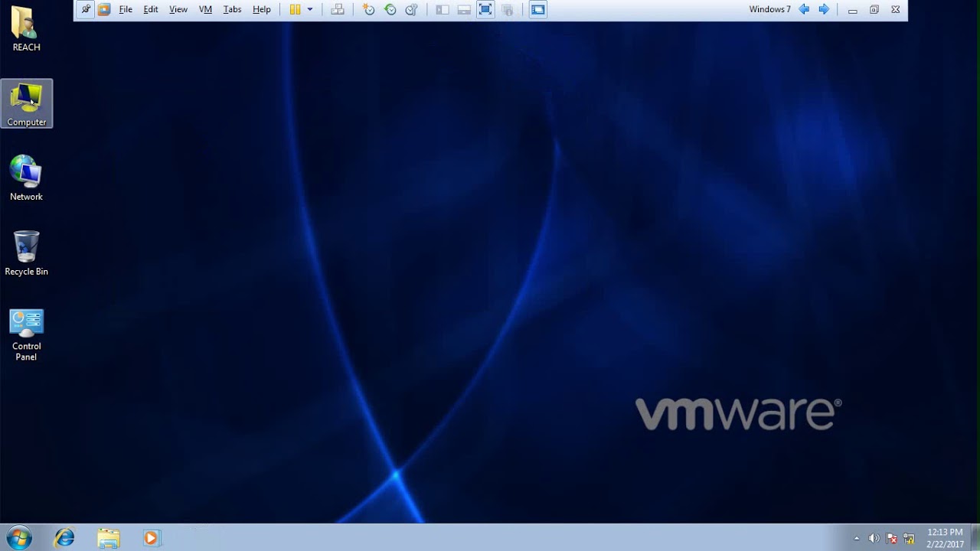Image resolution: width=980 pixels, height=551 pixels.
Task: Switch to the previous virtual machine
Action: click(x=804, y=10)
